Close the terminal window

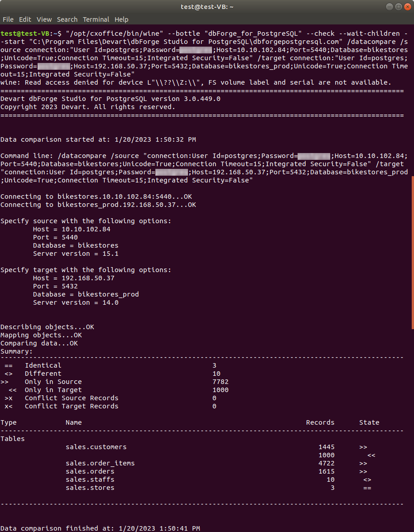(408, 7)
